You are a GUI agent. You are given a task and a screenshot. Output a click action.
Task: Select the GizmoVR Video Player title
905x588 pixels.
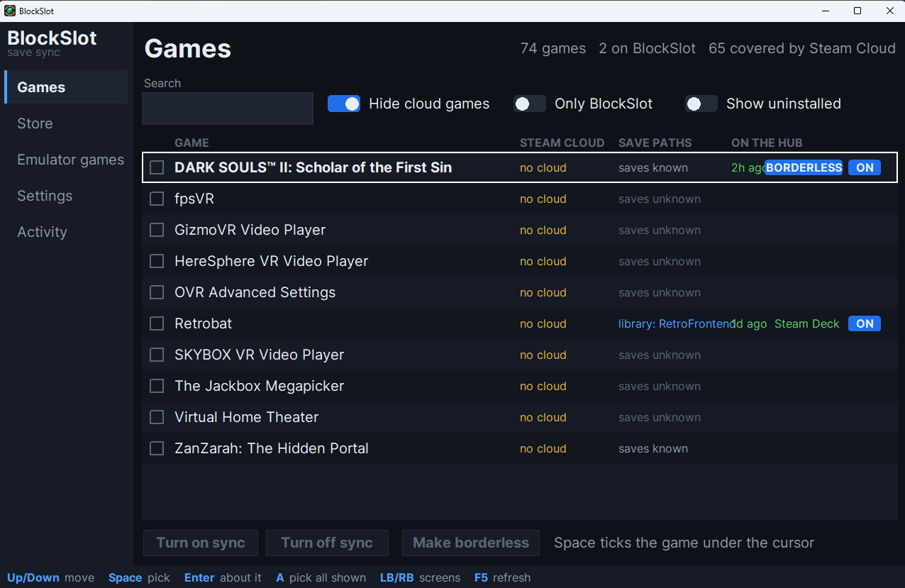tap(250, 230)
